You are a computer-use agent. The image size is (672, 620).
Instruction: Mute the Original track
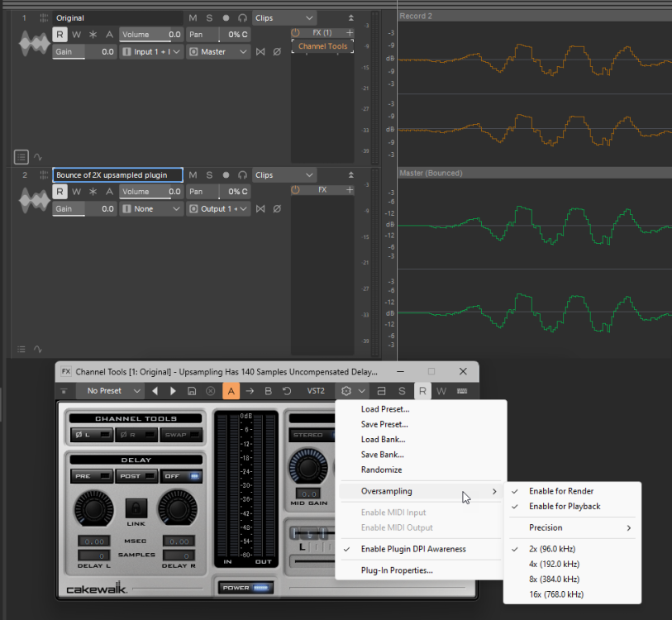tap(193, 18)
